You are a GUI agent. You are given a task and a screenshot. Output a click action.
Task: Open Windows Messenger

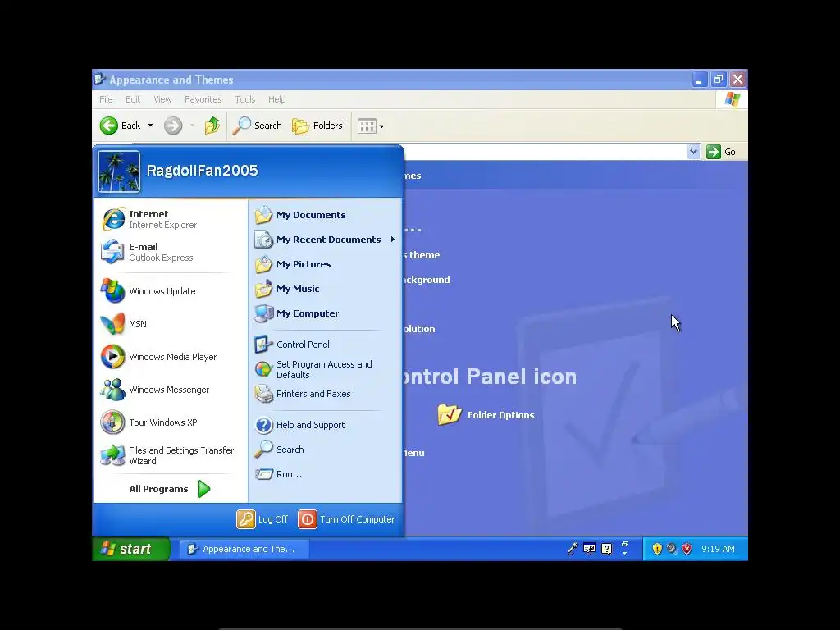click(170, 390)
